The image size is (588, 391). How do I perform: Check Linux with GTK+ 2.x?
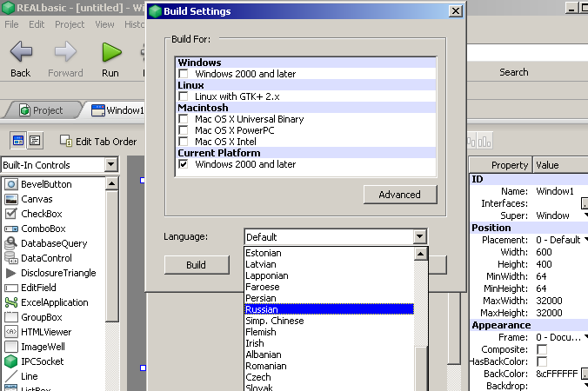coord(184,96)
